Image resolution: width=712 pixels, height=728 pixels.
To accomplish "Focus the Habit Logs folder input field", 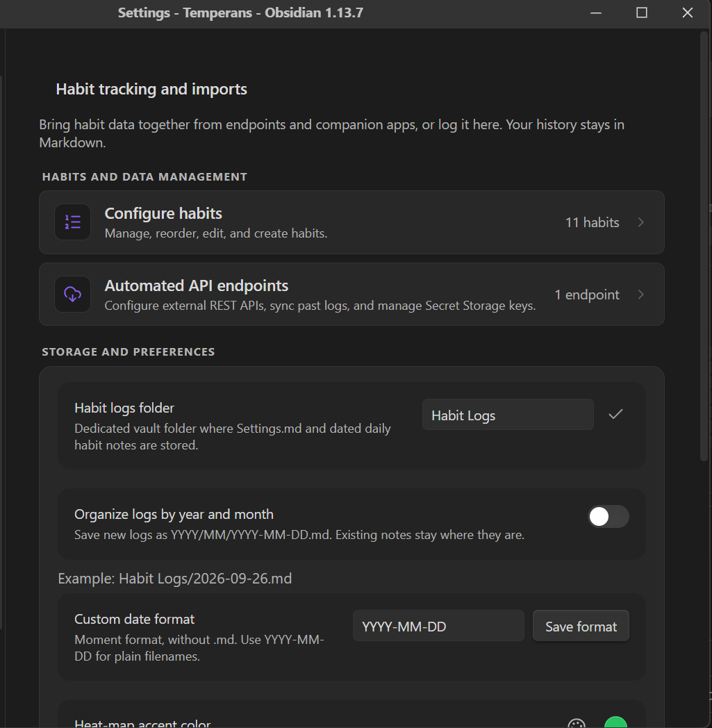I will pos(508,415).
